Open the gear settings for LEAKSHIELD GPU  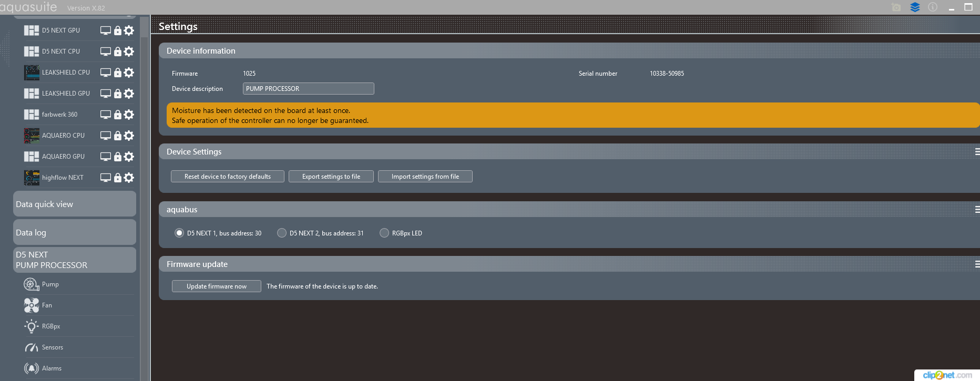[x=129, y=94]
